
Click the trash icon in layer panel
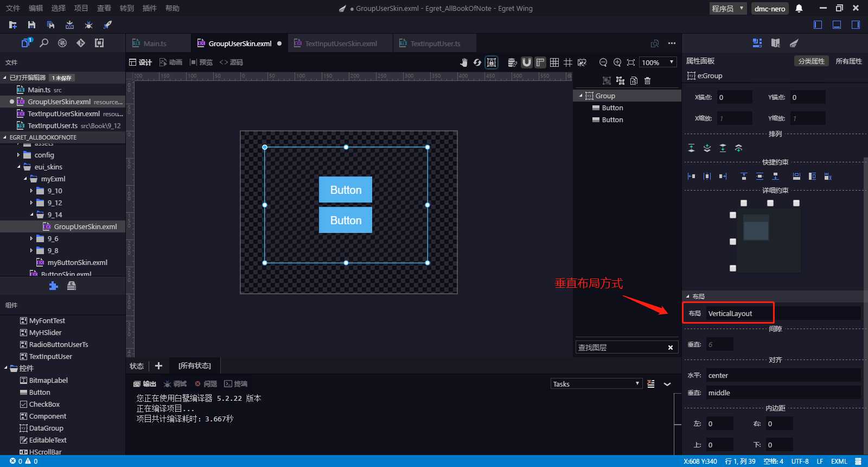[647, 81]
